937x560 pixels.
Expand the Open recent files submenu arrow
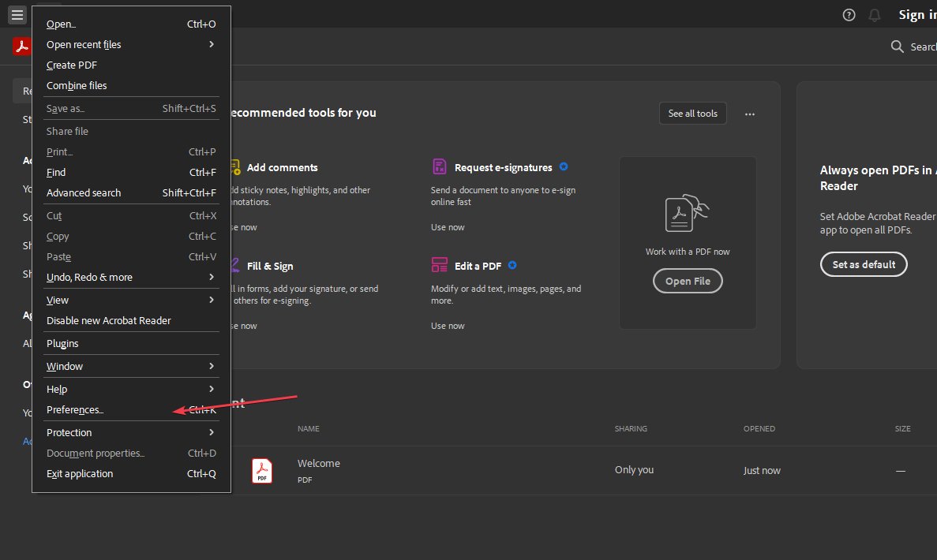tap(212, 44)
